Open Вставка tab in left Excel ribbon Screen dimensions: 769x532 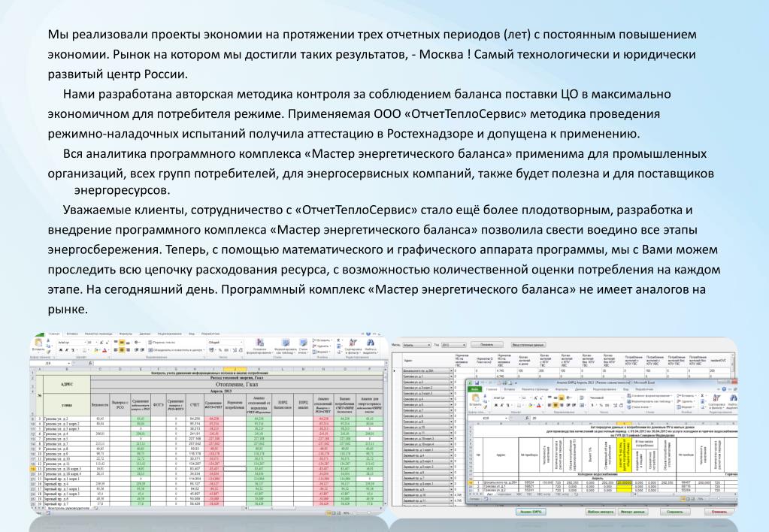pos(72,334)
